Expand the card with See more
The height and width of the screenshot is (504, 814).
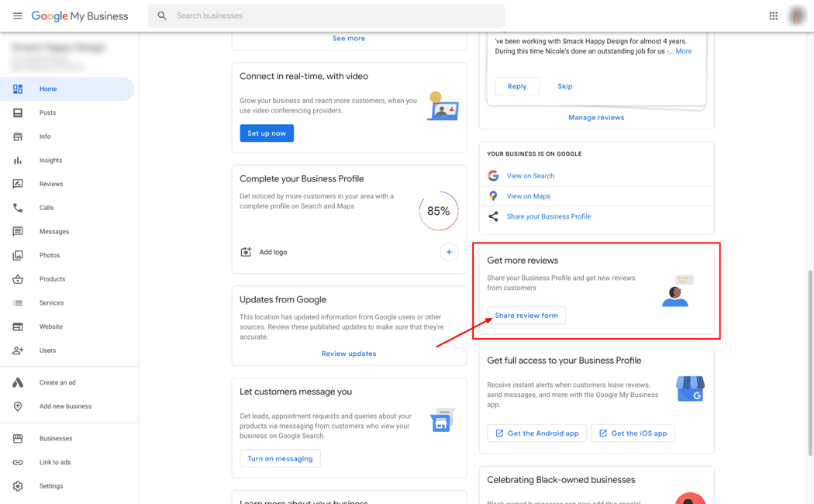pyautogui.click(x=349, y=38)
